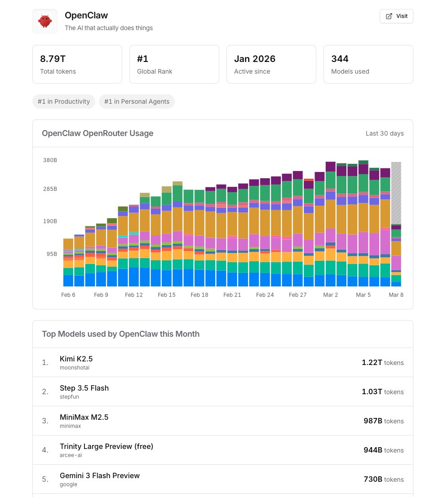The width and height of the screenshot is (448, 497).
Task: Click the 285B y-axis label
Action: 50,189
